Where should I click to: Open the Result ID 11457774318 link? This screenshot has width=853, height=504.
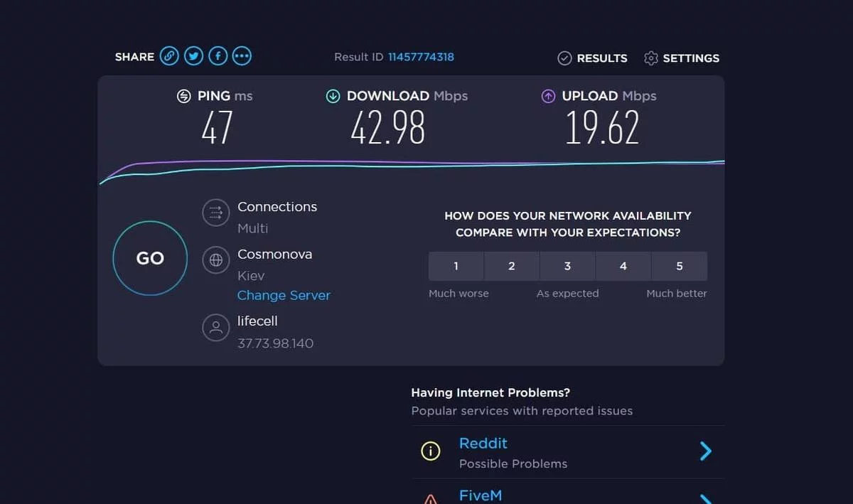click(421, 57)
